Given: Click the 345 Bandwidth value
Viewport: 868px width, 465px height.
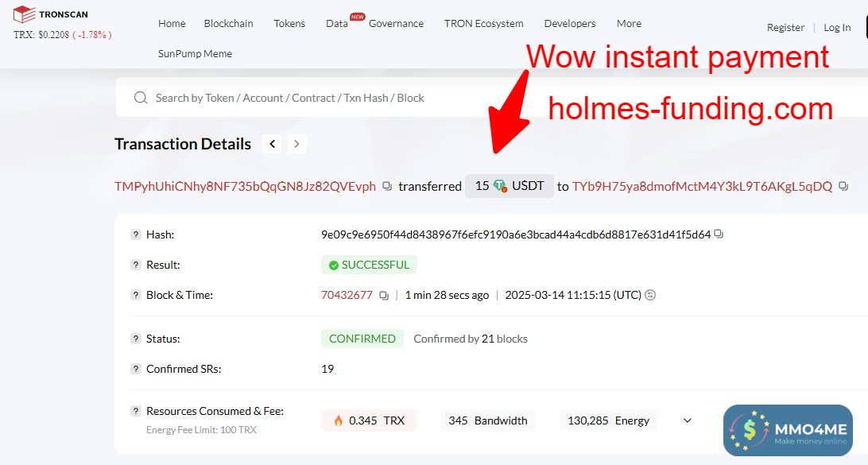Looking at the screenshot, I should pos(488,420).
